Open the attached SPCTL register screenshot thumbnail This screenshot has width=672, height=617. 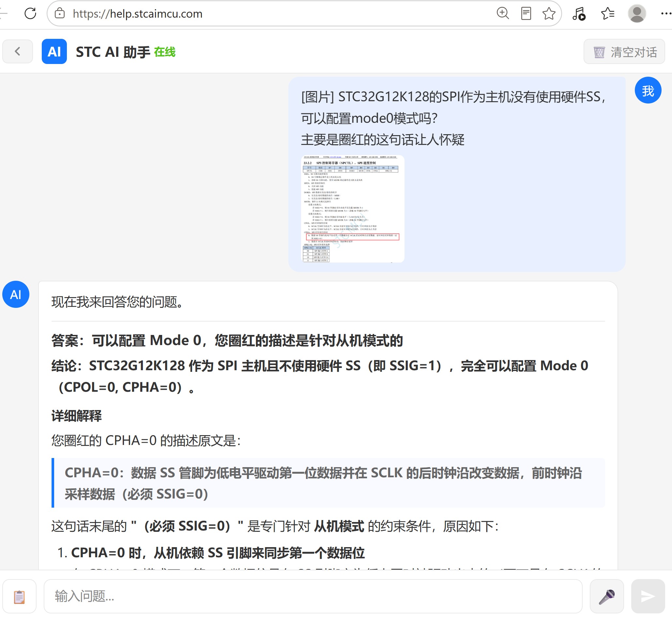pyautogui.click(x=353, y=209)
